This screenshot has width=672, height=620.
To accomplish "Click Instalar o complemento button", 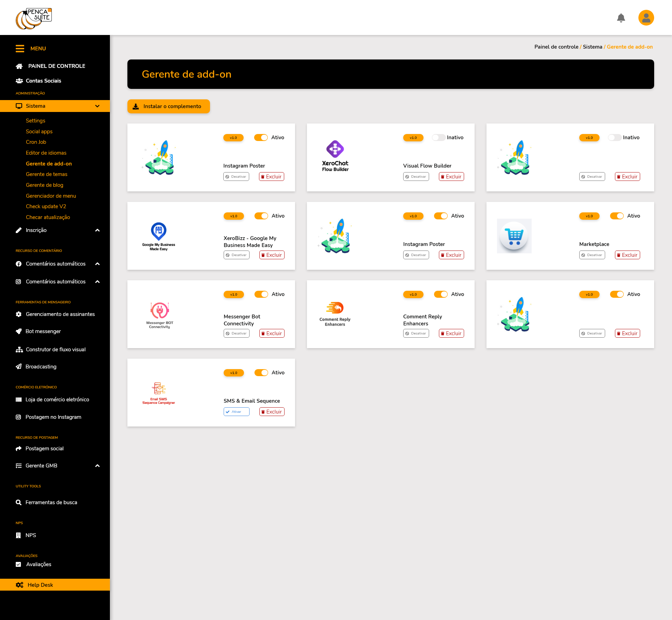I will (169, 106).
